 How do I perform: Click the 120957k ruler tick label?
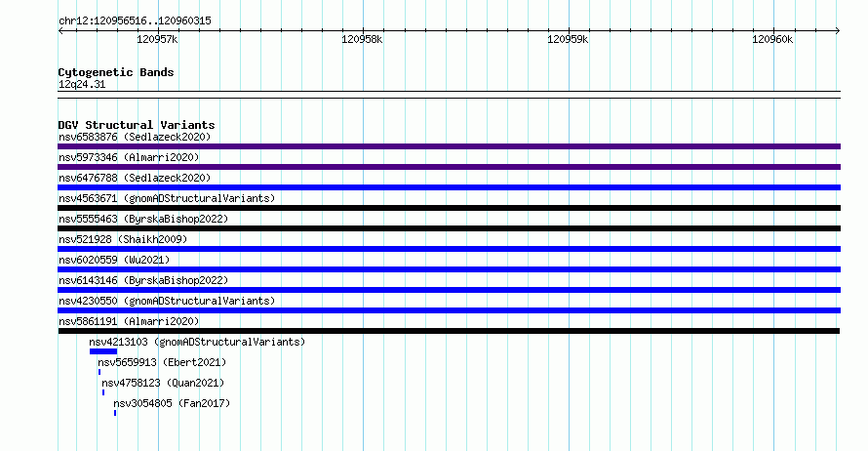pos(157,39)
